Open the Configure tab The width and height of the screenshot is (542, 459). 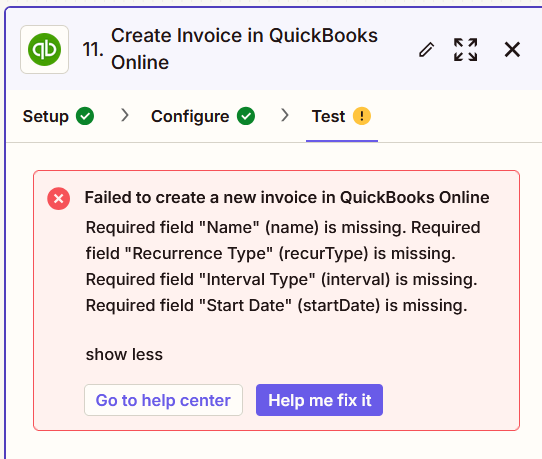pyautogui.click(x=190, y=116)
